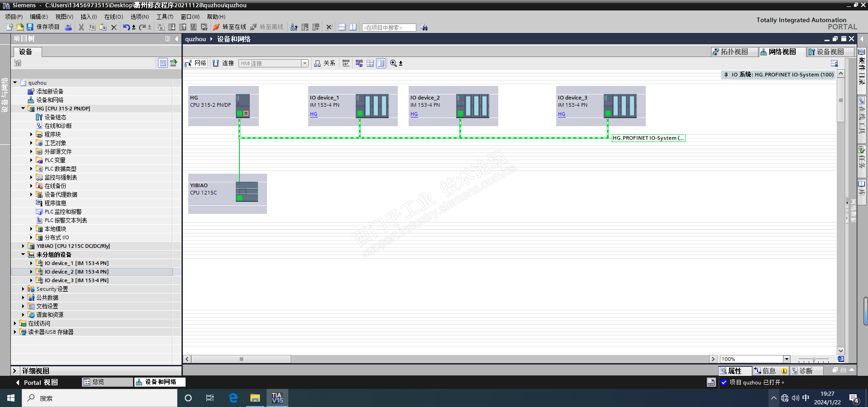The image size is (868, 407).
Task: Click the navigation overview icon beside zoom slider
Action: tap(840, 359)
